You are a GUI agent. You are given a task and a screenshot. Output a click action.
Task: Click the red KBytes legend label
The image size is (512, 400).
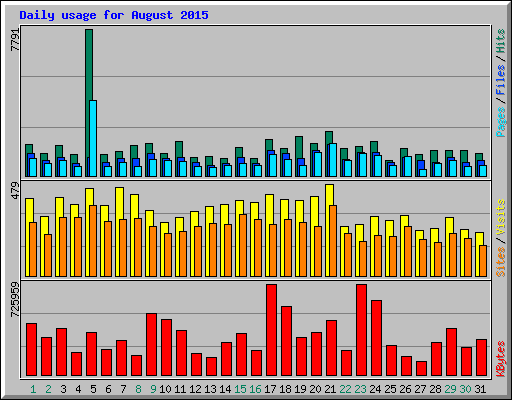tap(500, 359)
